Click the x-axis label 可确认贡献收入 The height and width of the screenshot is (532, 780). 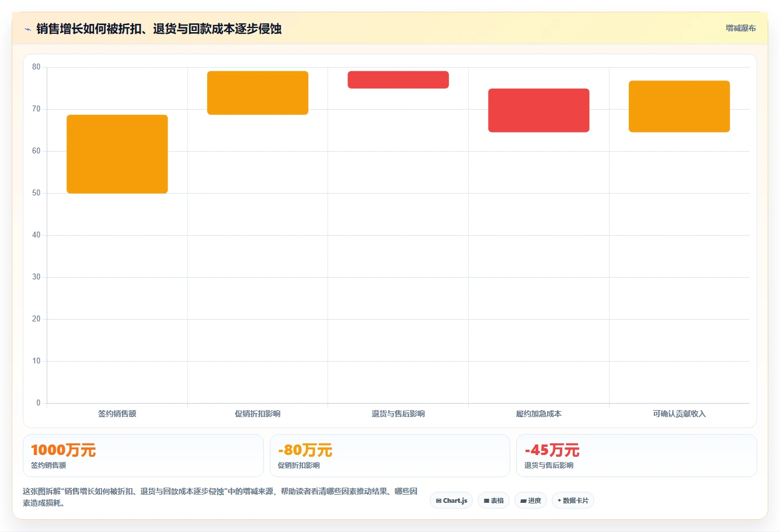coord(679,414)
